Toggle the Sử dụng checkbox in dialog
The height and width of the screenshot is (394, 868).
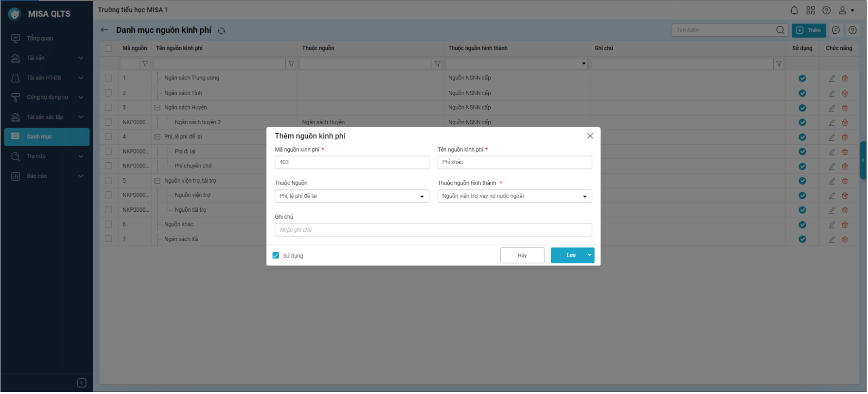(276, 256)
